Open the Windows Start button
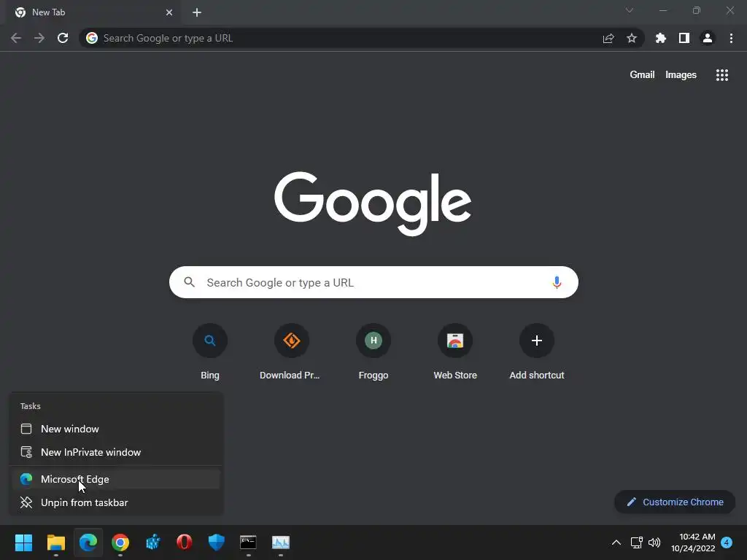 point(24,542)
